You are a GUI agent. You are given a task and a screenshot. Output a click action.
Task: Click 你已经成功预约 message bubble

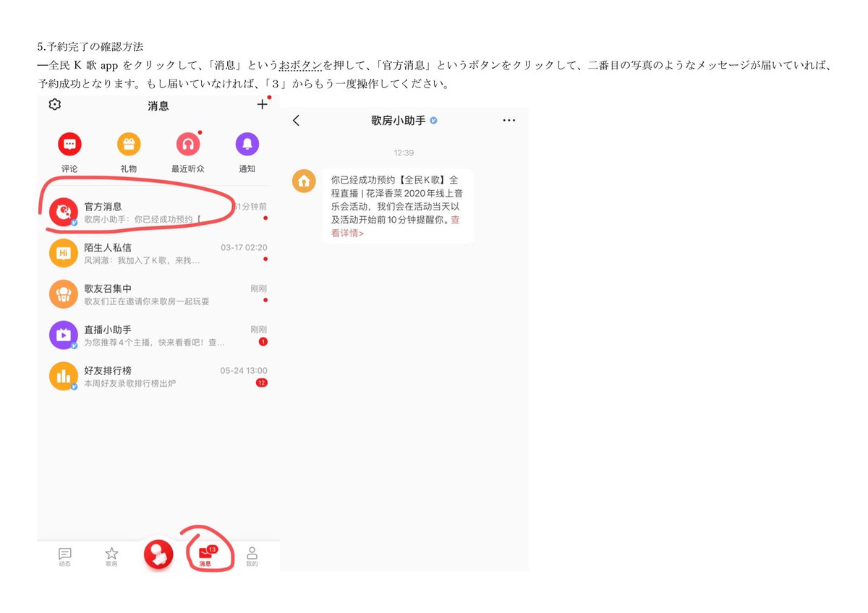(398, 206)
